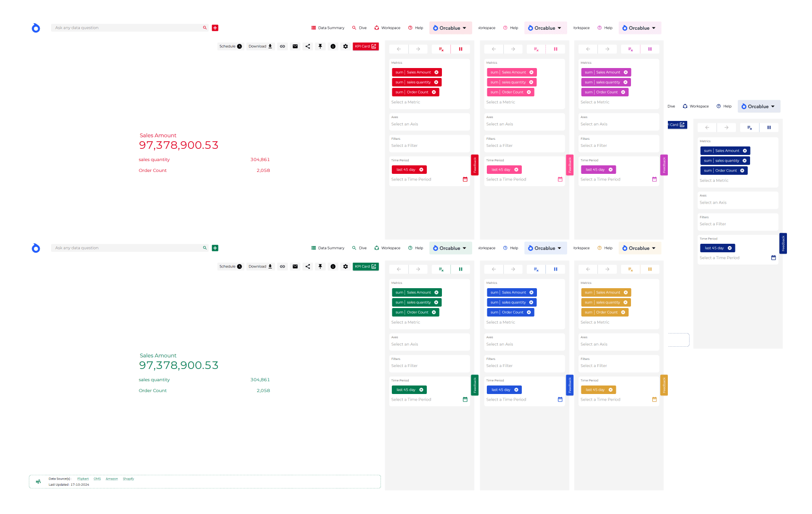This screenshot has height=514, width=812.
Task: Expand the Orcablue dropdown above the navy panel
Action: [759, 106]
